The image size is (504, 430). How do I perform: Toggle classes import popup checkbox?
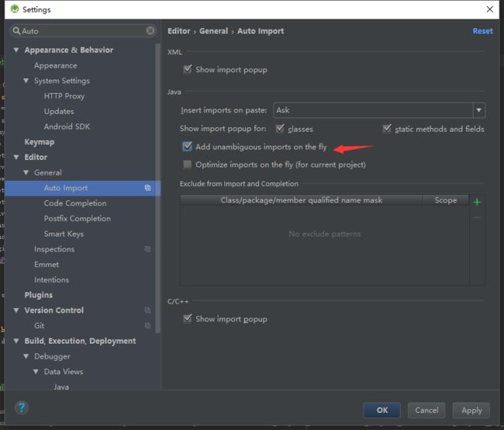pyautogui.click(x=280, y=128)
